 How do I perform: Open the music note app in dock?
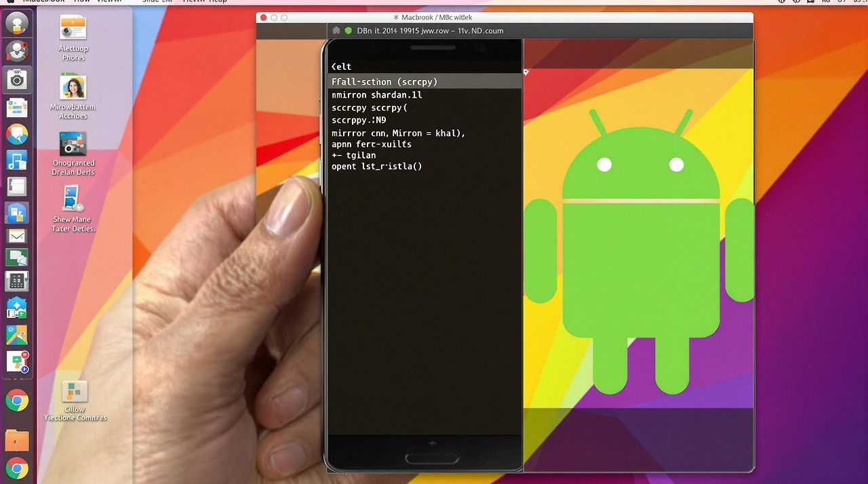tap(17, 161)
